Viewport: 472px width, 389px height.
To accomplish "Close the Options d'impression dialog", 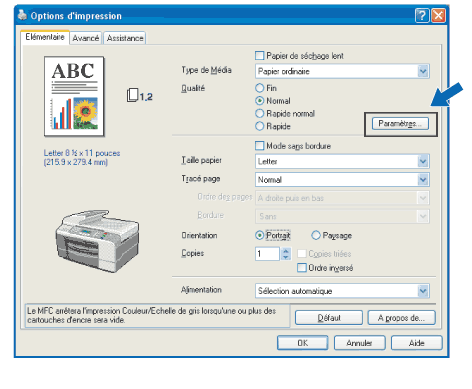I will point(438,15).
